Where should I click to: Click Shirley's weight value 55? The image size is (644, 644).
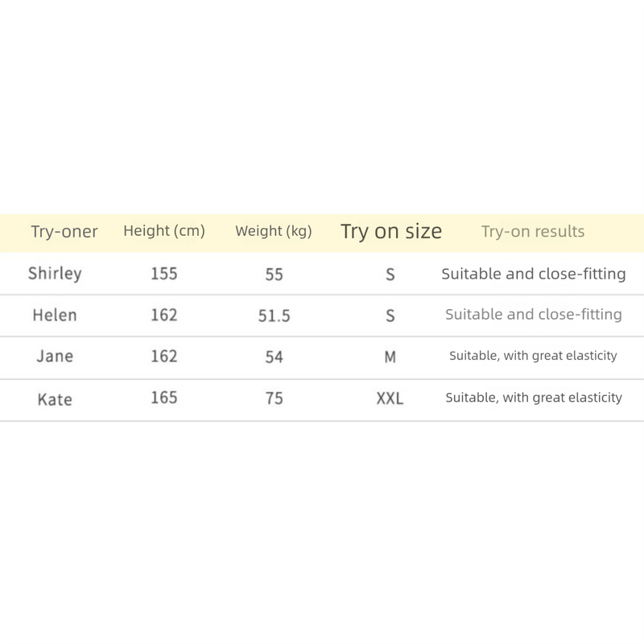(x=274, y=274)
